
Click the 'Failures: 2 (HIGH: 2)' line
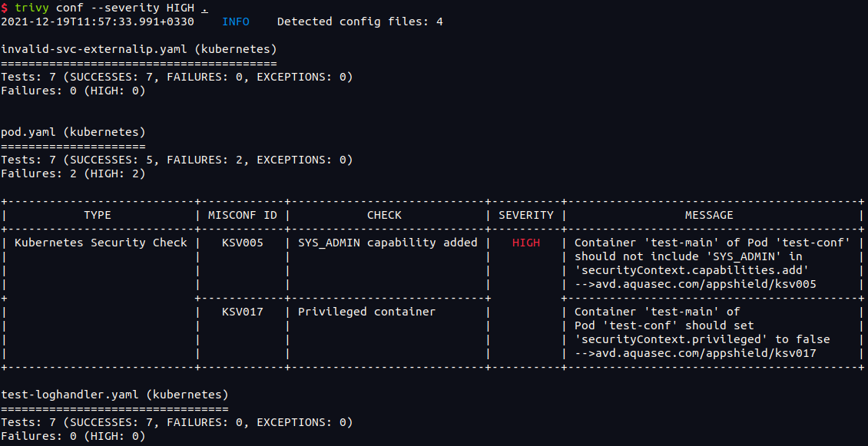pos(73,173)
